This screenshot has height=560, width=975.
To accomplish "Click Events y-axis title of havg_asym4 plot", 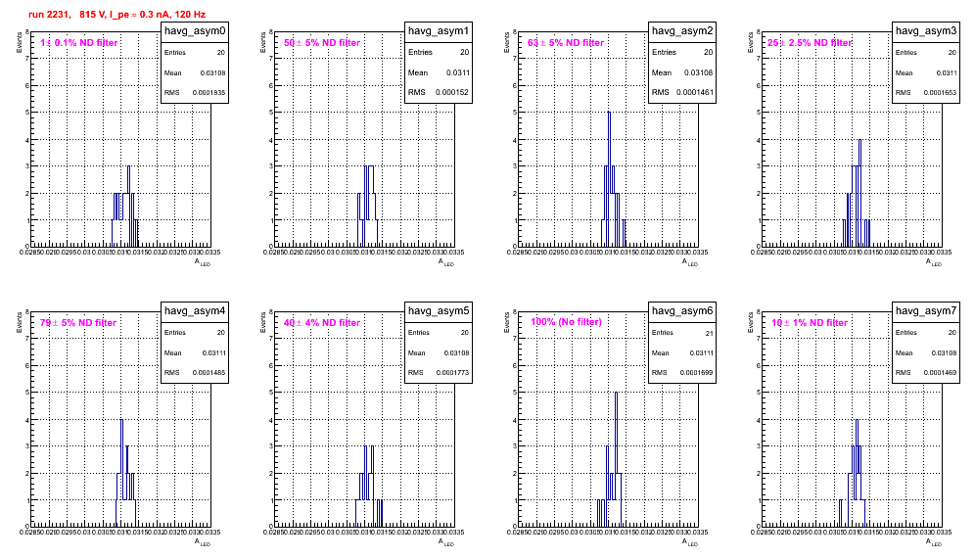I will pos(20,322).
